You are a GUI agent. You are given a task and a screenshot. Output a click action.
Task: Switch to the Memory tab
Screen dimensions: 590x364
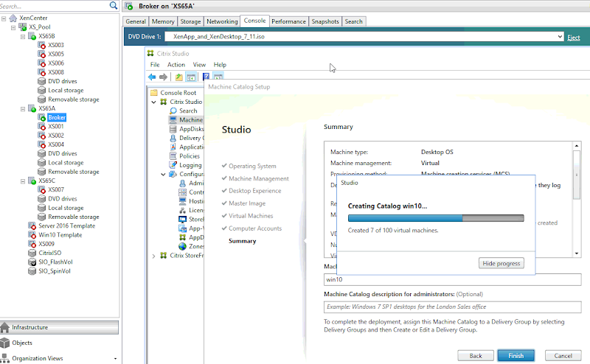coord(163,21)
